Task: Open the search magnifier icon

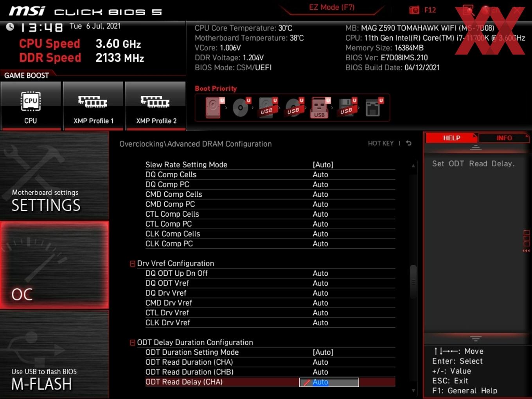Action: 468,10
